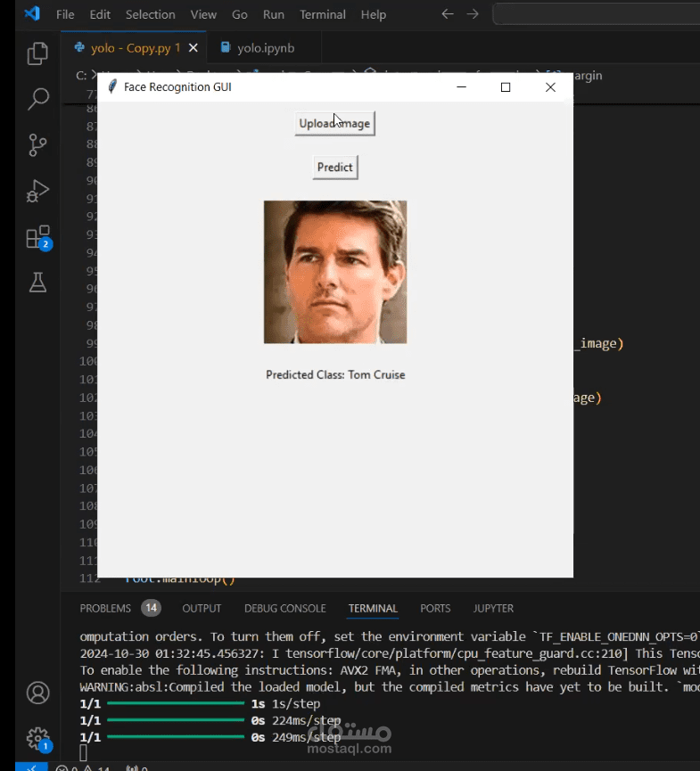Open the Manage gear icon

point(37,739)
